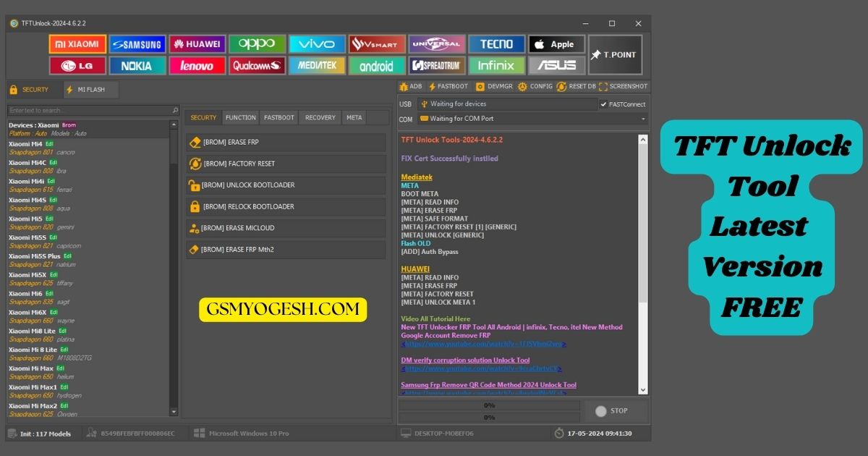Select Xiaomi Mi Max helium device
This screenshot has height=456, width=868.
[88, 373]
